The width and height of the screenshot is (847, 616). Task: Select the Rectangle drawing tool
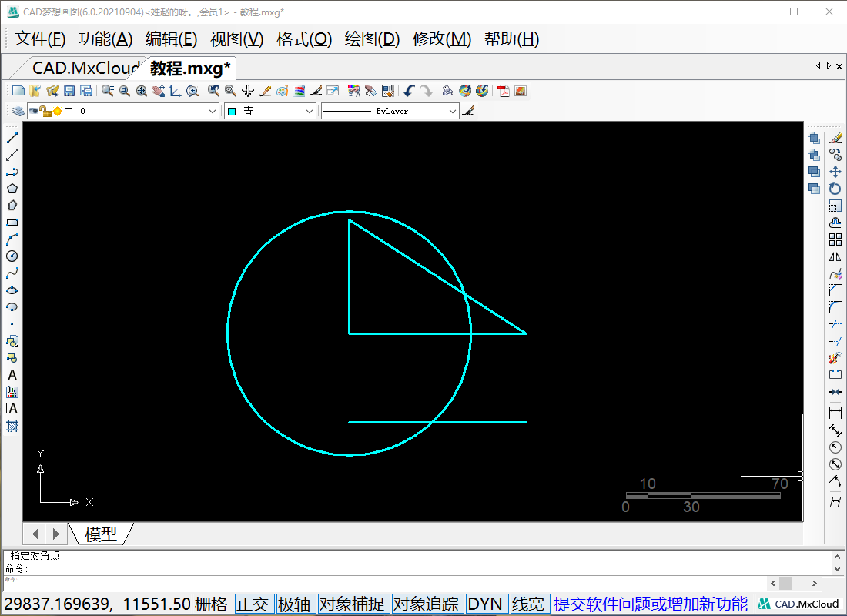coord(12,223)
